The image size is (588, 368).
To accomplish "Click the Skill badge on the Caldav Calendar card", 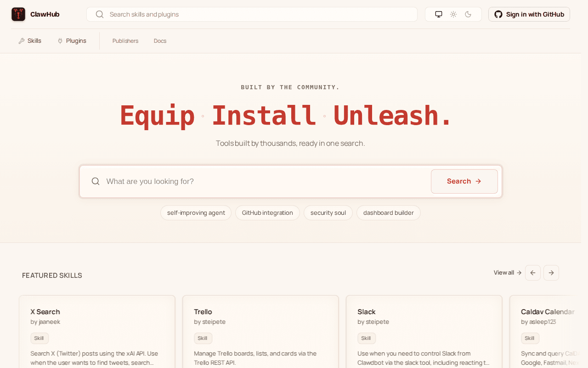I will (530, 339).
